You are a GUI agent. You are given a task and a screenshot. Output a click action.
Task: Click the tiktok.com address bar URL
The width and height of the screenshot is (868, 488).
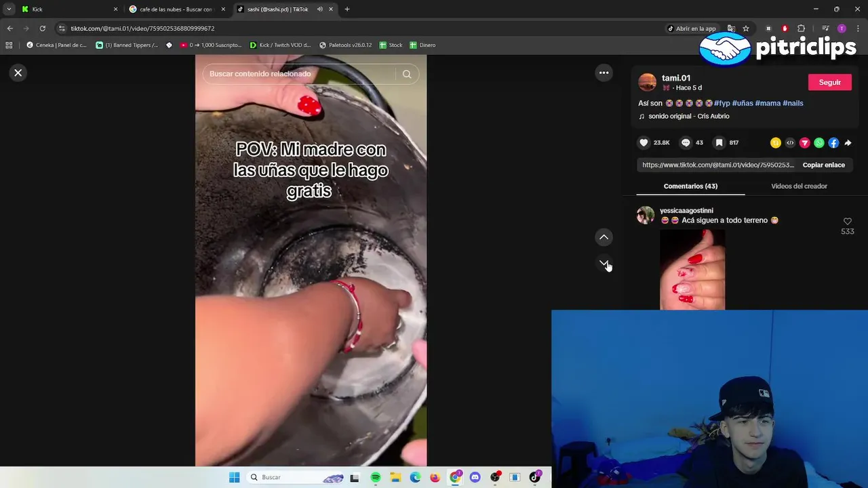[142, 28]
